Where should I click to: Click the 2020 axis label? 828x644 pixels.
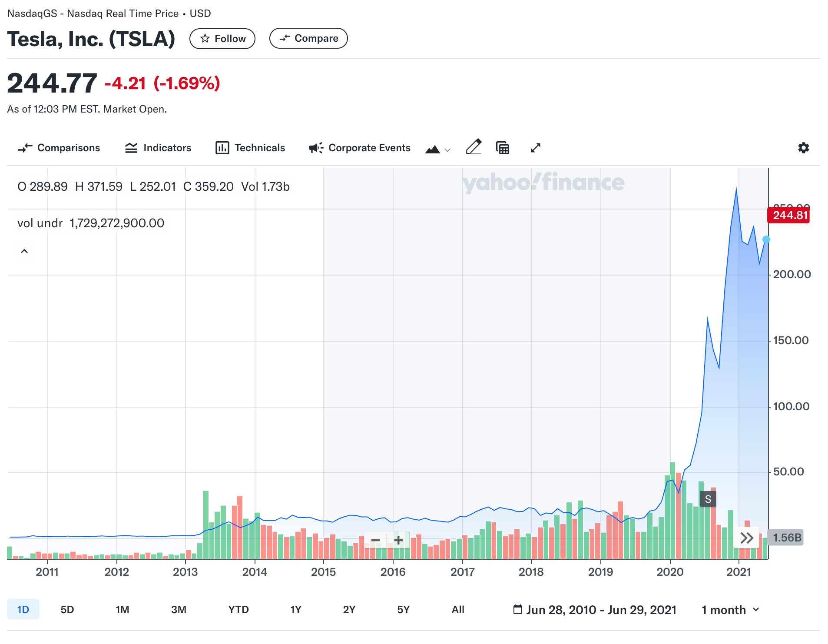670,571
